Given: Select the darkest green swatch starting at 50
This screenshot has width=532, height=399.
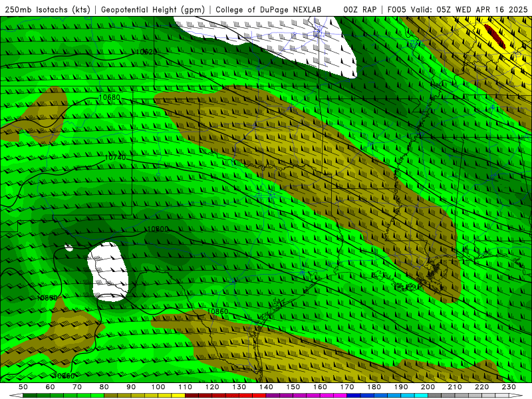Looking at the screenshot, I should pos(29,396).
